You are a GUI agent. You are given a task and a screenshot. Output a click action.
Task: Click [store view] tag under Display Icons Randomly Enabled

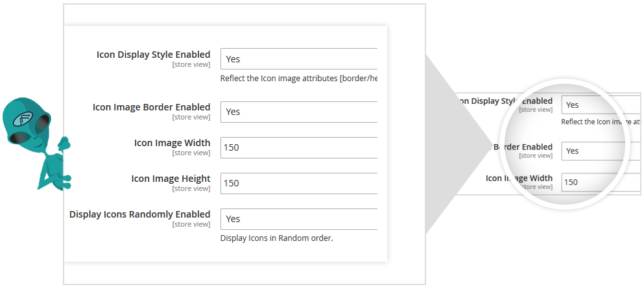point(191,224)
